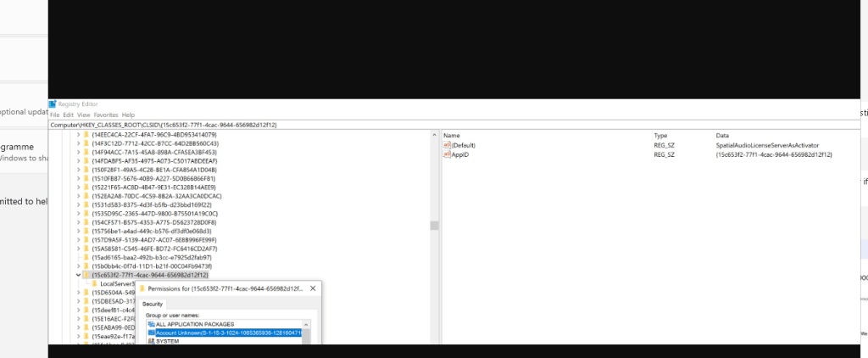This screenshot has width=868, height=358.
Task: Click folder icon of {157D9A5F-5139-4AD7-AC07-6E8B996FE99F}
Action: pyautogui.click(x=86, y=240)
